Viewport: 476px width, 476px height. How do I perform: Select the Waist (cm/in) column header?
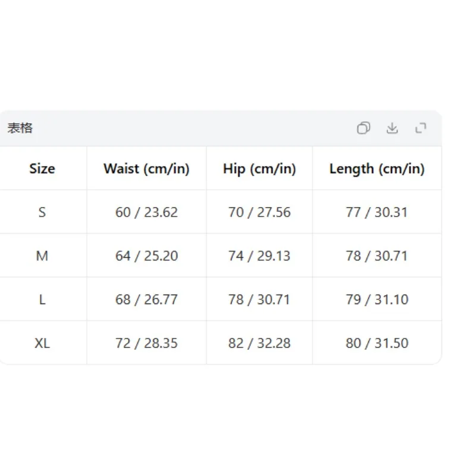point(146,168)
